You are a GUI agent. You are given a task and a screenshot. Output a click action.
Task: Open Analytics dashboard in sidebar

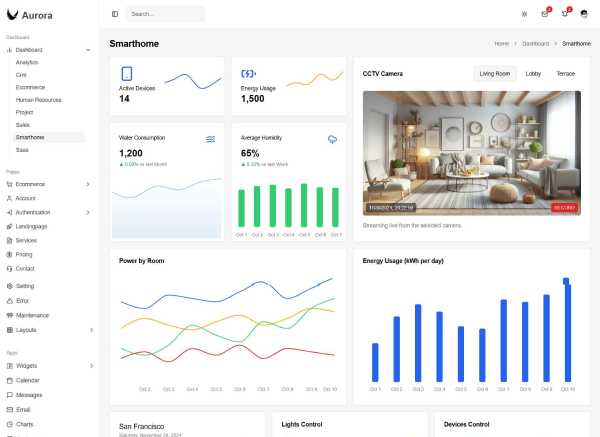(27, 62)
